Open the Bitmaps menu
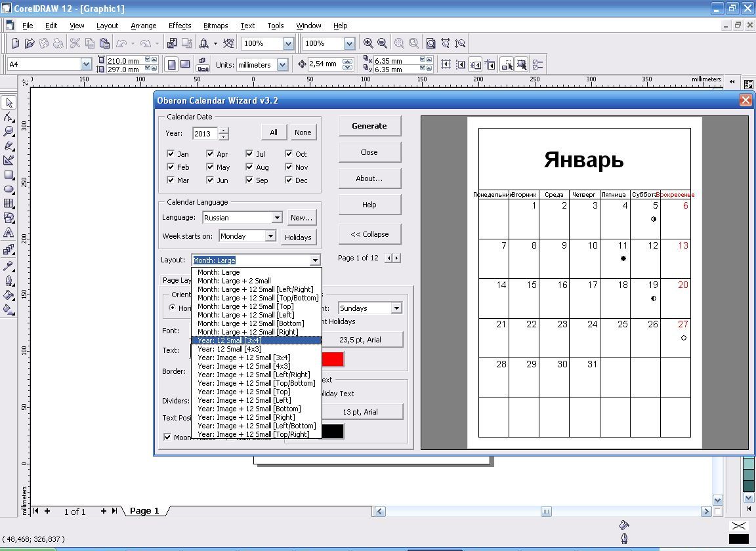756x551 pixels. [x=215, y=26]
